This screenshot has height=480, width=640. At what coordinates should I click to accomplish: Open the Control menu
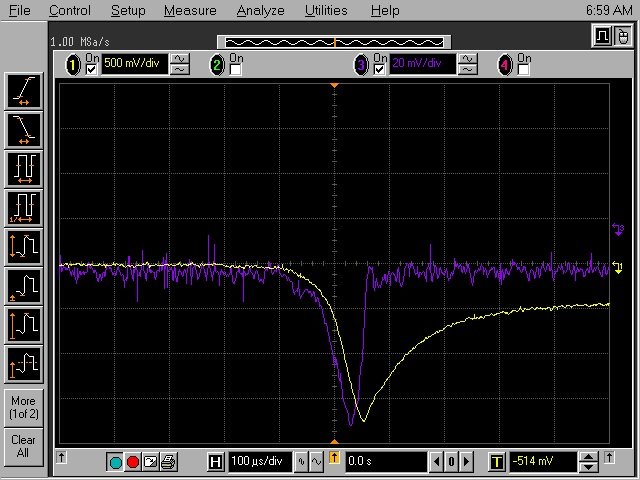click(x=70, y=10)
